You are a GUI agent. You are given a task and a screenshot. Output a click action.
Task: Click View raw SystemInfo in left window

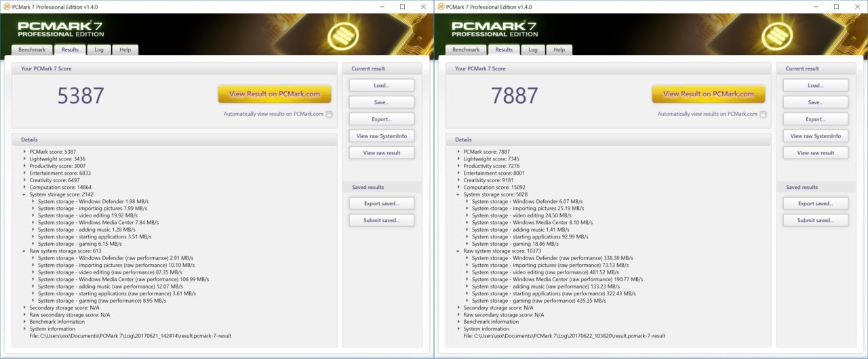(x=382, y=136)
